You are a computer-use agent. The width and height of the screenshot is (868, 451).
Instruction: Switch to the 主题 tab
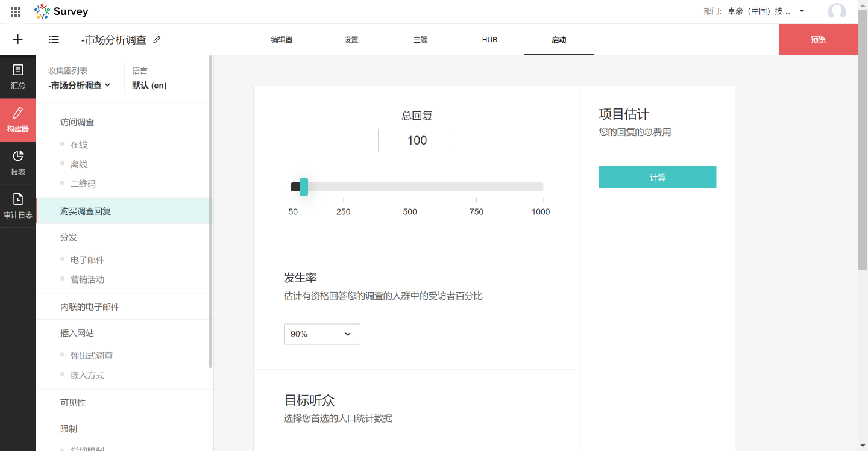[420, 40]
